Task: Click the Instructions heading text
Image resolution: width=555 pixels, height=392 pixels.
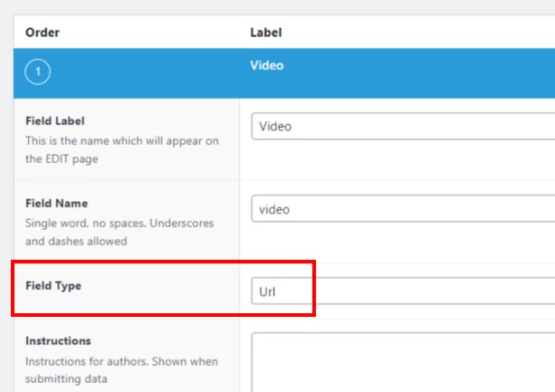Action: 58,340
